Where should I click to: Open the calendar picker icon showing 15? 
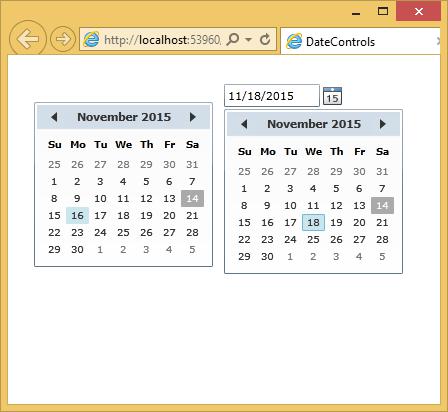(332, 96)
